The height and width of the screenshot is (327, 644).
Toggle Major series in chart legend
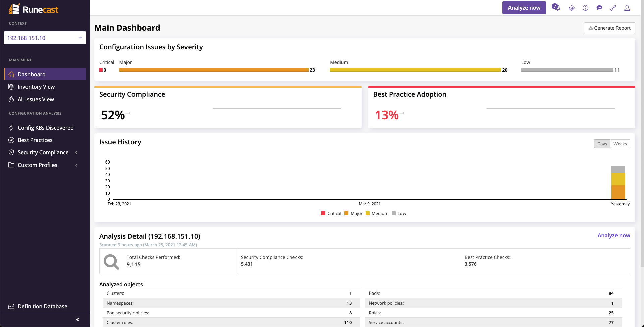pyautogui.click(x=353, y=213)
